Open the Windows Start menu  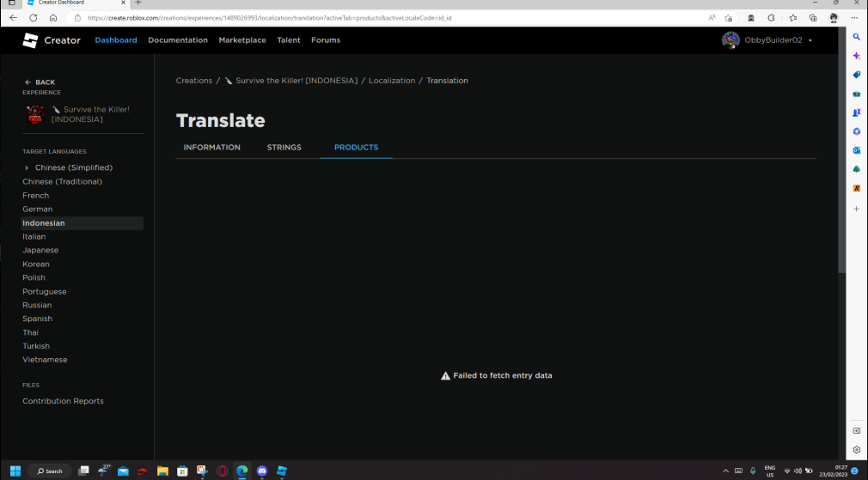[x=15, y=471]
